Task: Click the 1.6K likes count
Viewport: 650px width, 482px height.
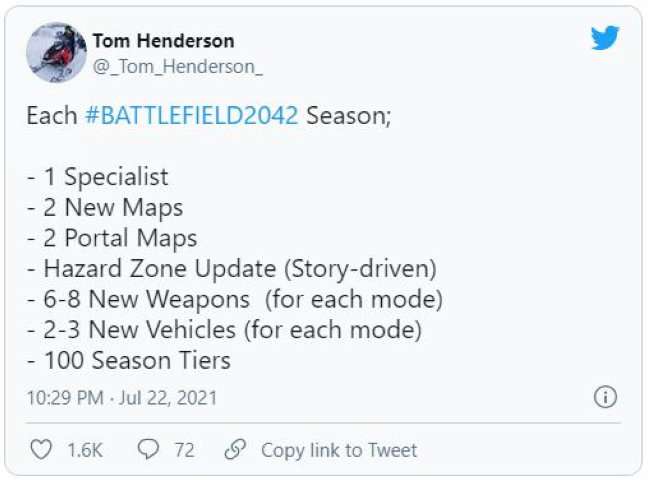Action: coord(85,450)
